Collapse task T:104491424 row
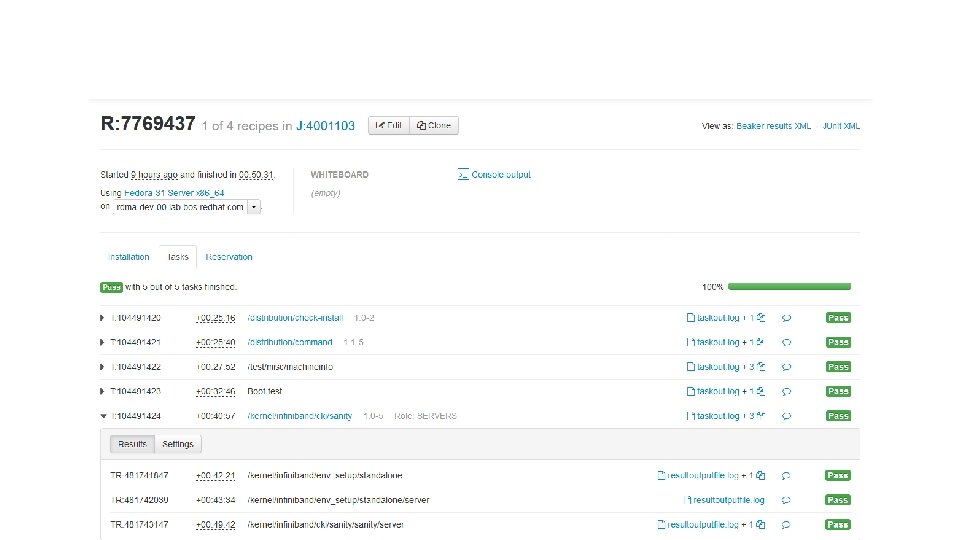 [103, 416]
